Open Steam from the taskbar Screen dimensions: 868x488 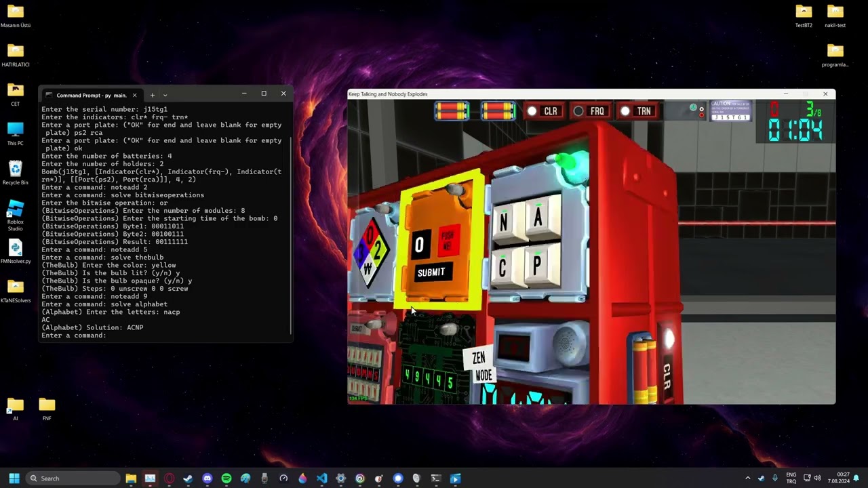(188, 479)
